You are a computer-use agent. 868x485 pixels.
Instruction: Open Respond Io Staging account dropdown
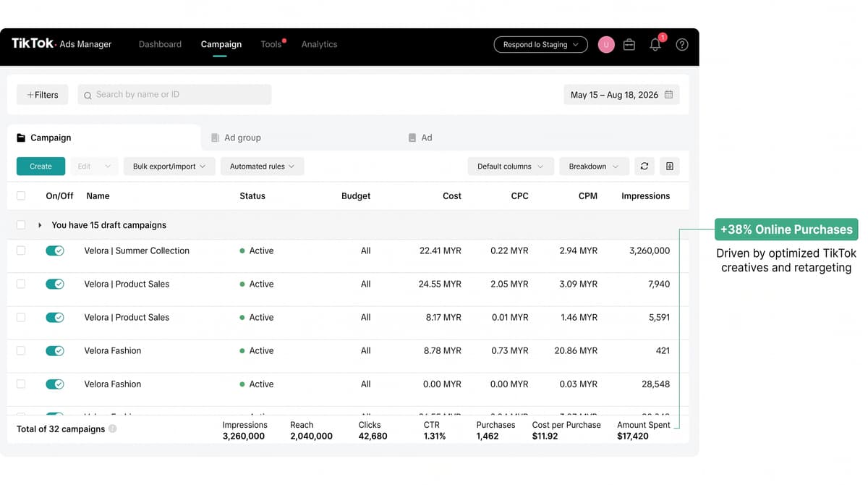[541, 45]
